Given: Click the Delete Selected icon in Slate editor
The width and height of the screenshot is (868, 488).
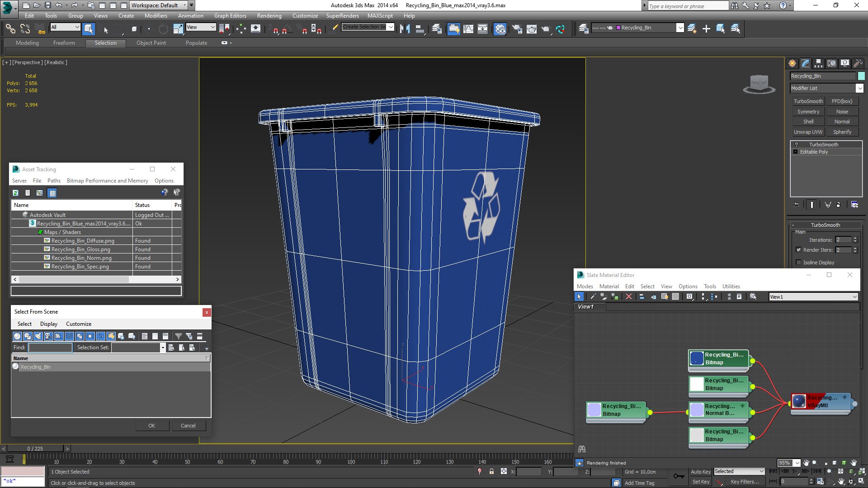Looking at the screenshot, I should point(628,297).
